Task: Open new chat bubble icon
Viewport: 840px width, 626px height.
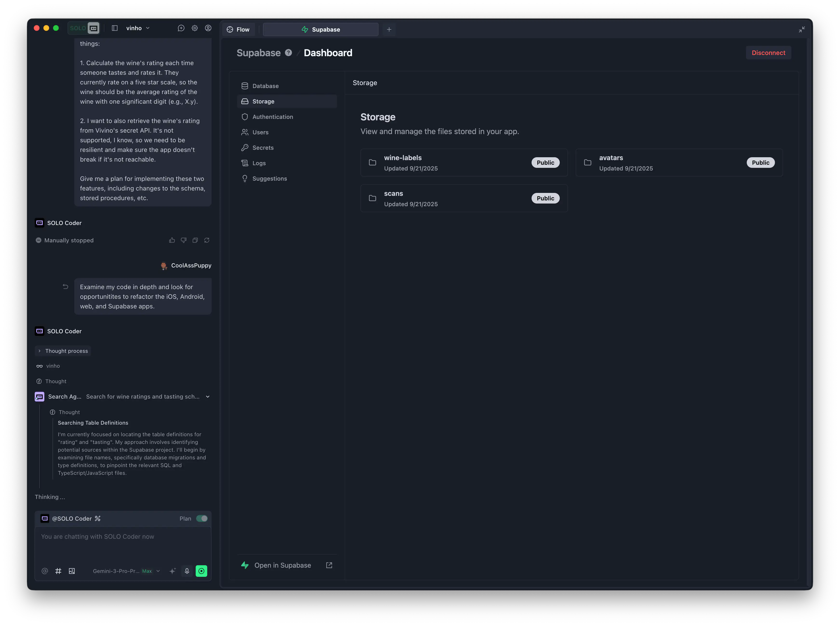Action: [x=181, y=28]
